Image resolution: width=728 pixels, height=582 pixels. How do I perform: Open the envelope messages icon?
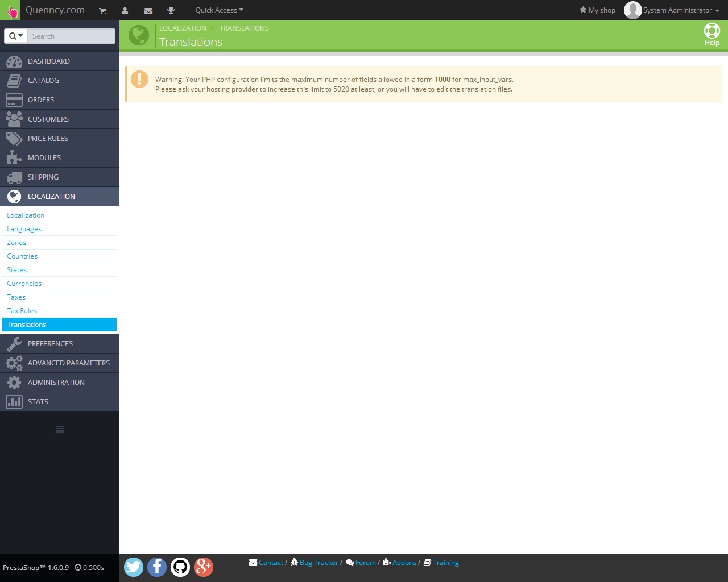click(x=148, y=11)
